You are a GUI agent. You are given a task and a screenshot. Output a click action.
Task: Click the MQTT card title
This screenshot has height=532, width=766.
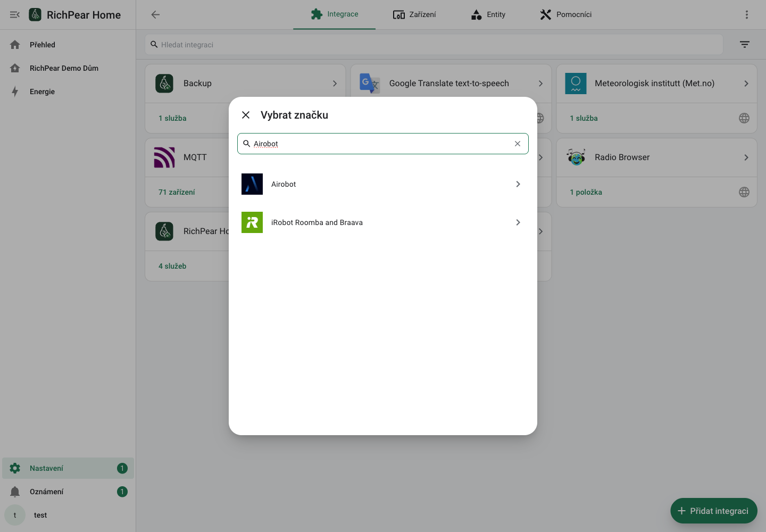click(195, 157)
